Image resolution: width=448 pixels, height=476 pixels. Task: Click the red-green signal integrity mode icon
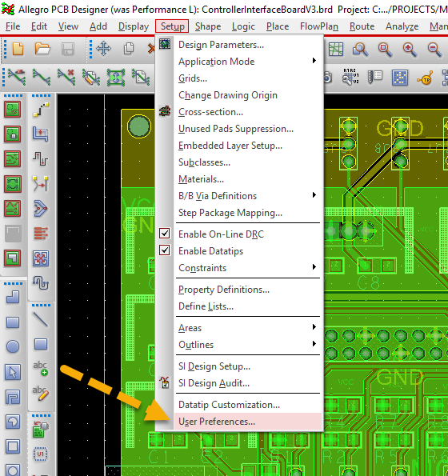(13, 209)
